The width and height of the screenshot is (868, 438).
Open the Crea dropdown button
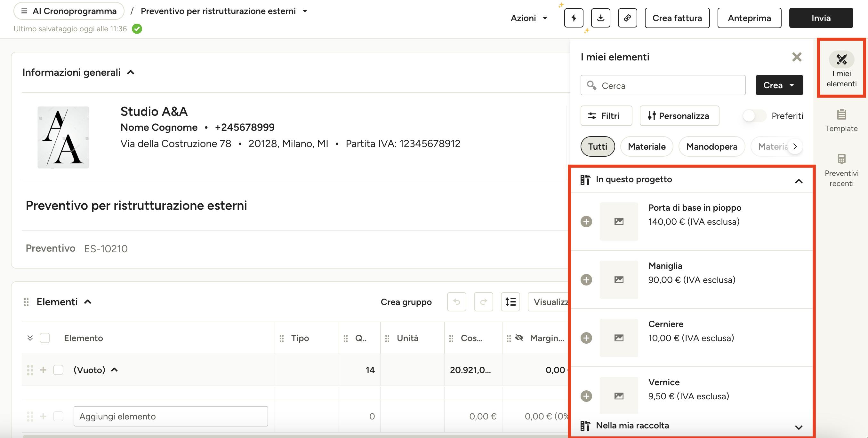tap(779, 85)
